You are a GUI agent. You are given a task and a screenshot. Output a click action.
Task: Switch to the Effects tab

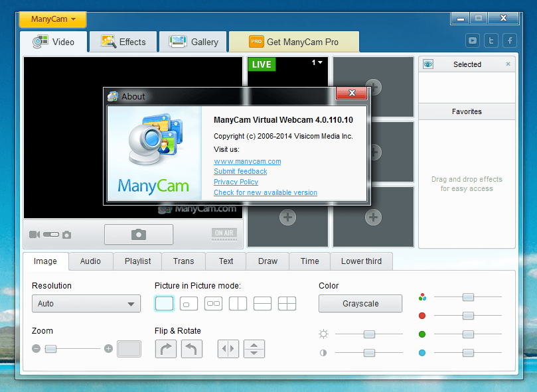coord(123,42)
